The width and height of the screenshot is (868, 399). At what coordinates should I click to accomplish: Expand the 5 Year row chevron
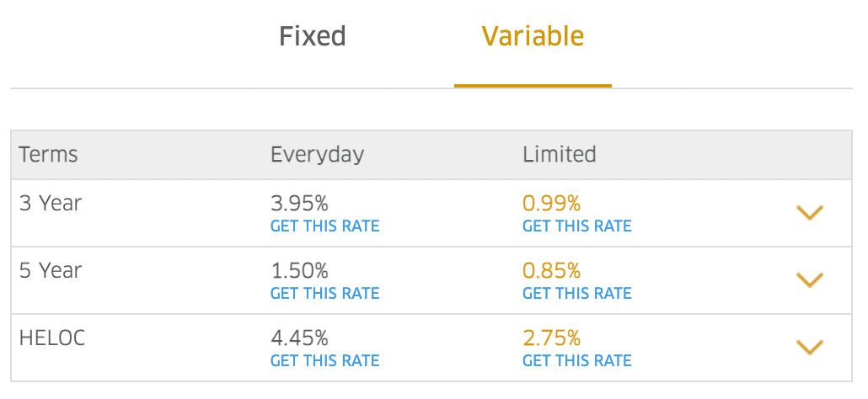809,280
